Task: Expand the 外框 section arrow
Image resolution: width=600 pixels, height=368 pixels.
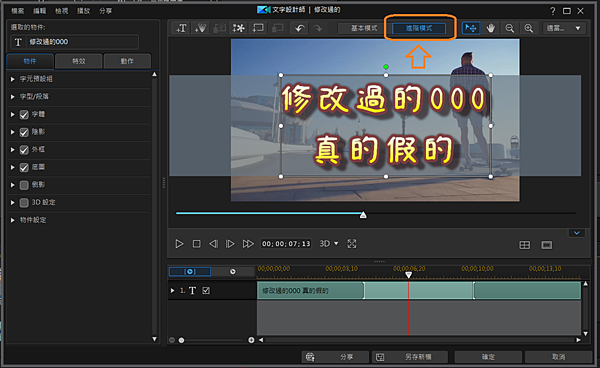Action: click(x=13, y=150)
